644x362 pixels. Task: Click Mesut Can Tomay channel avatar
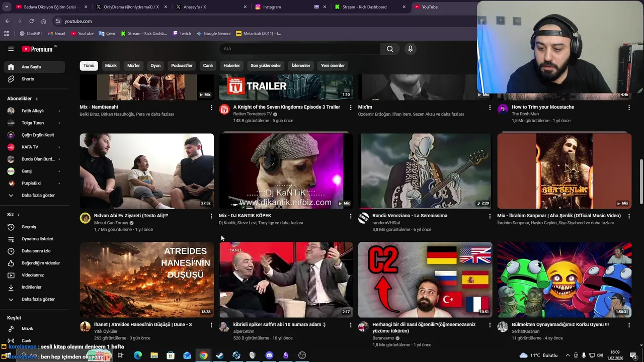(85, 218)
